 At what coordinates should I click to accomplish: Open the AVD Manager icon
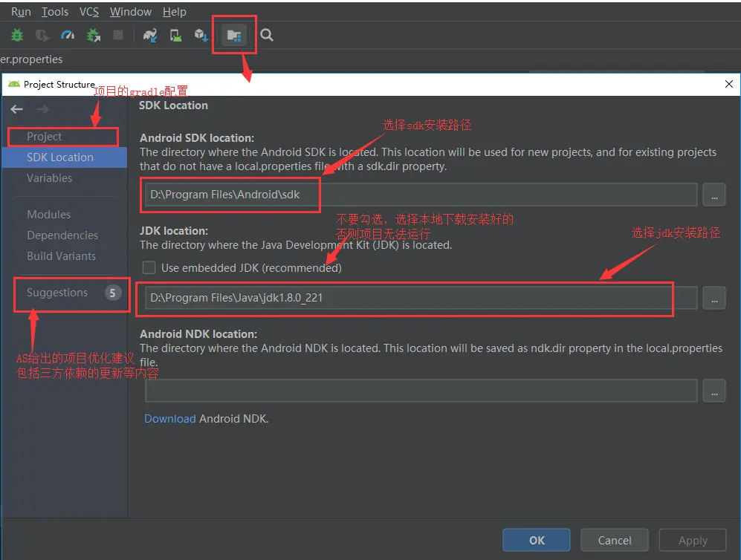pos(176,35)
